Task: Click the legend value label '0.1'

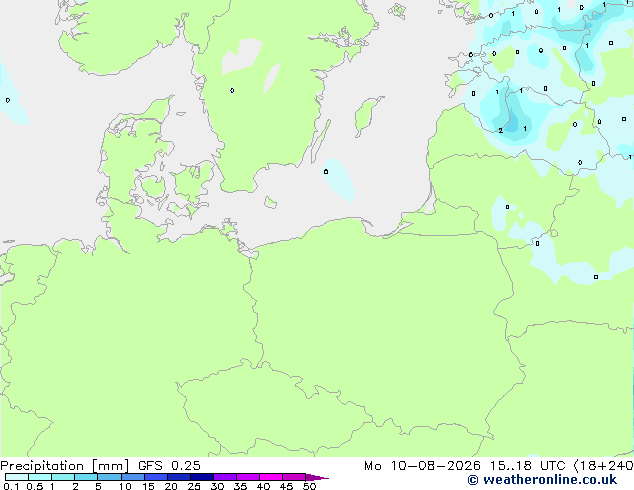Action: point(11,486)
